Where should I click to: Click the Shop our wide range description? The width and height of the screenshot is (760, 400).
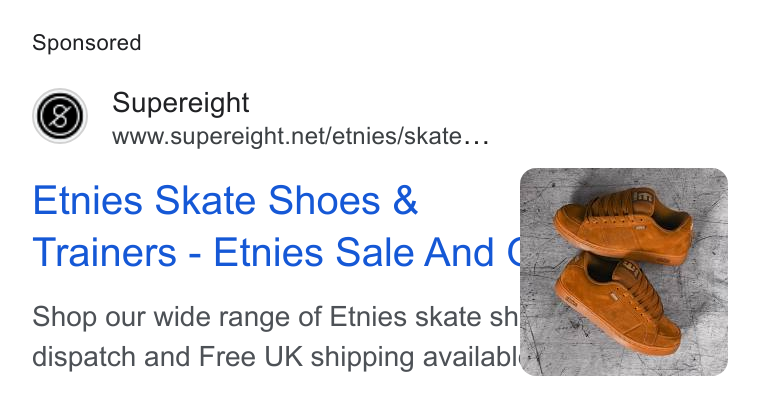[x=177, y=317]
